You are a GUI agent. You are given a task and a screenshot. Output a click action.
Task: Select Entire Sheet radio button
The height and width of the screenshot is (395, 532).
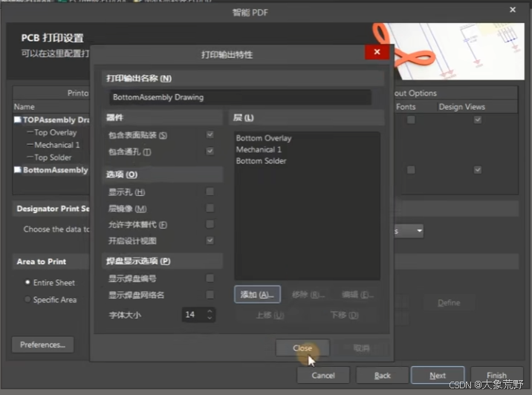(27, 282)
